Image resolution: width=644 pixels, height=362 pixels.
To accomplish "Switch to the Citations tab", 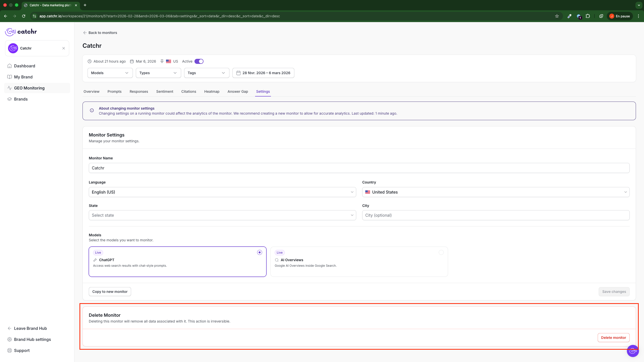I will point(189,92).
